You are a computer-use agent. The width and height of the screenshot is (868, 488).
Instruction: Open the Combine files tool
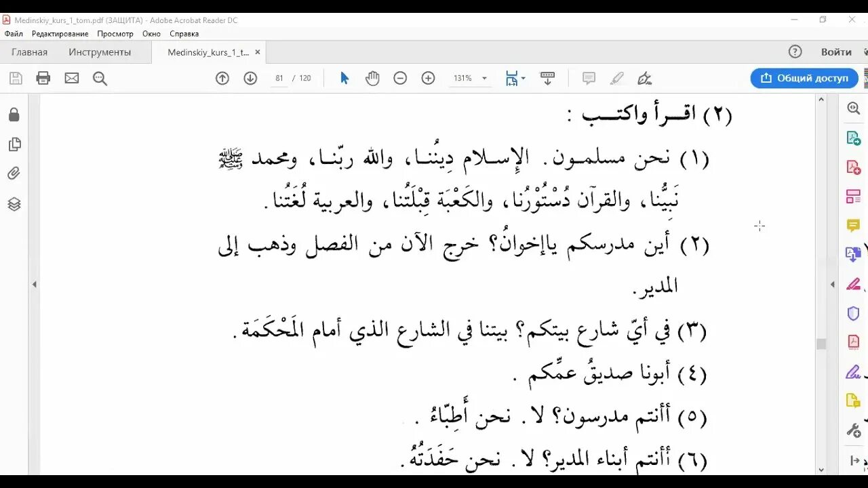854,255
